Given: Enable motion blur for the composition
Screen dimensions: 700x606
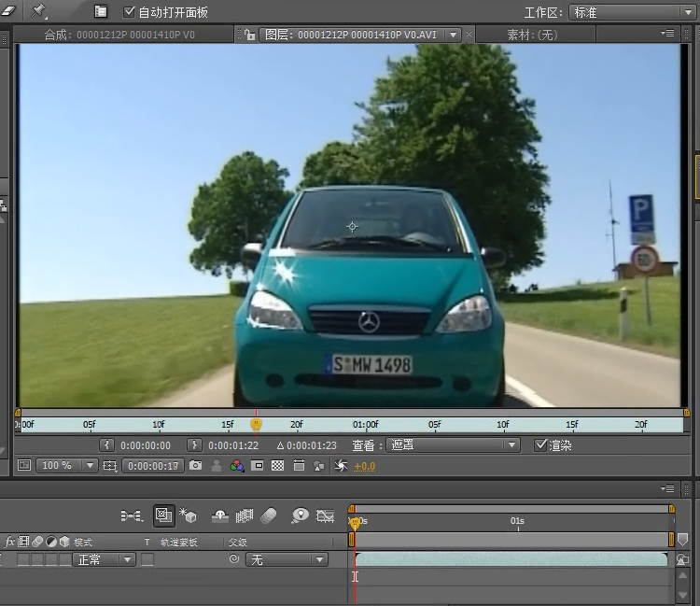Looking at the screenshot, I should pyautogui.click(x=269, y=515).
